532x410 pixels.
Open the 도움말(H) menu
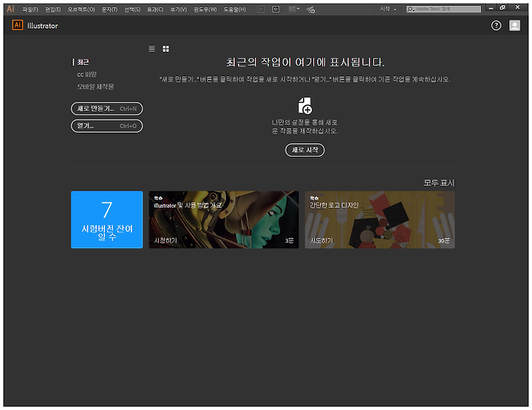click(x=234, y=10)
